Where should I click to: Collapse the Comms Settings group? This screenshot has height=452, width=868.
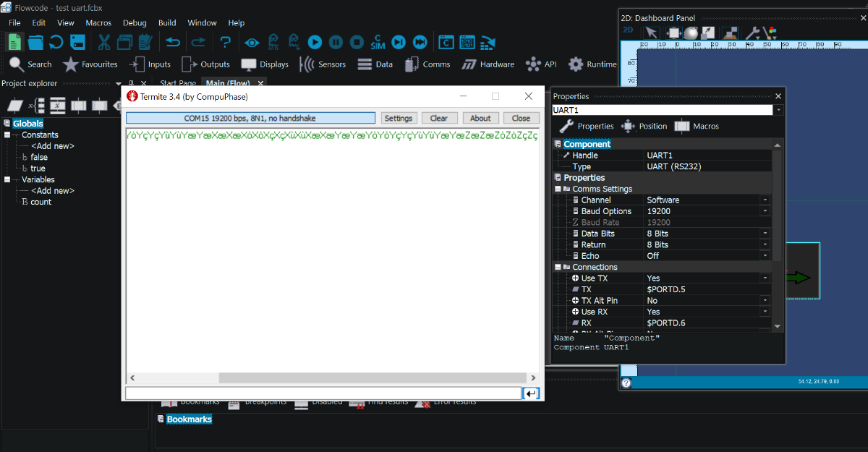point(558,189)
